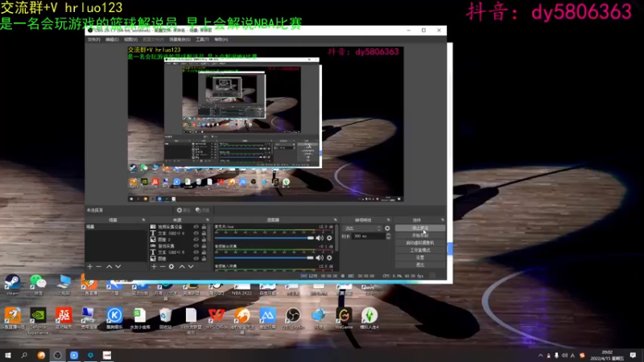This screenshot has height=362, width=644.
Task: Pop out the sources panel via its header icon
Action: pyautogui.click(x=207, y=220)
